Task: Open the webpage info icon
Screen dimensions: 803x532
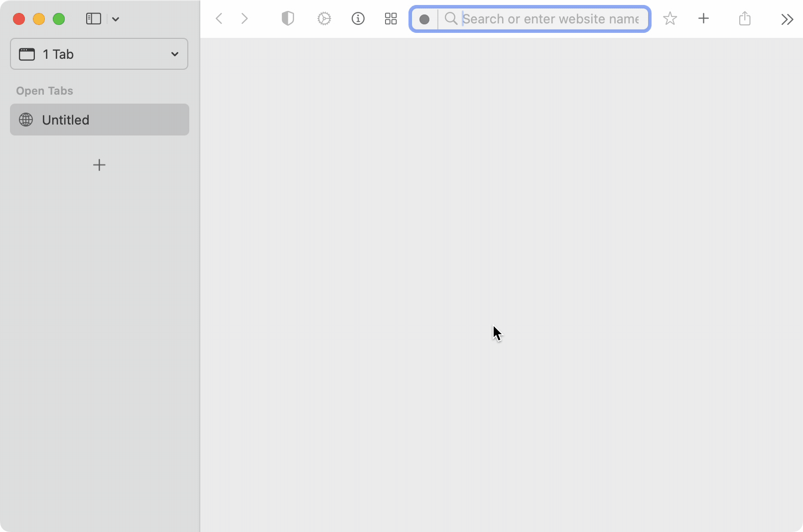Action: tap(358, 18)
